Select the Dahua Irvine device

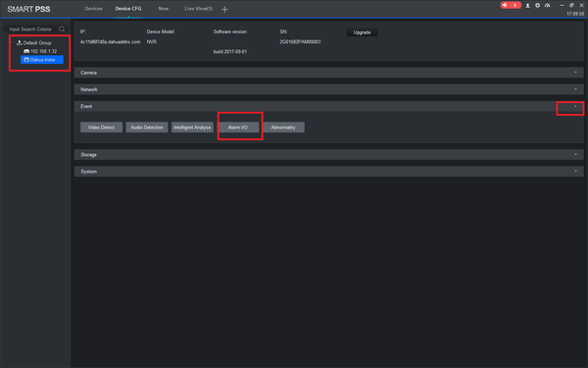(x=42, y=60)
